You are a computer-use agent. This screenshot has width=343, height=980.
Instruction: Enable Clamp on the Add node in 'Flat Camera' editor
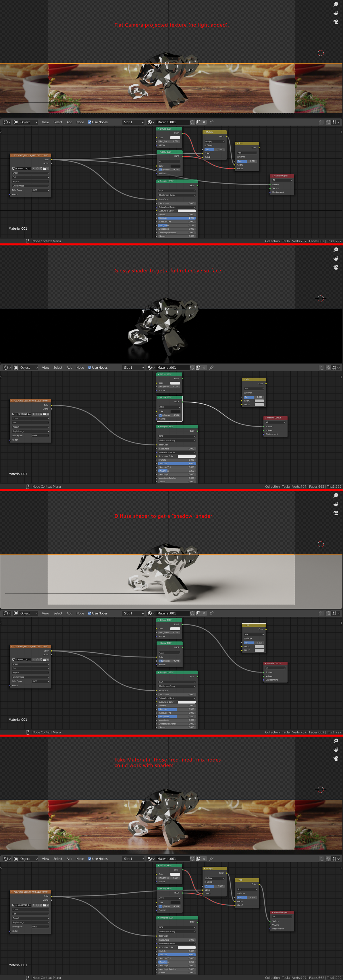[238, 157]
